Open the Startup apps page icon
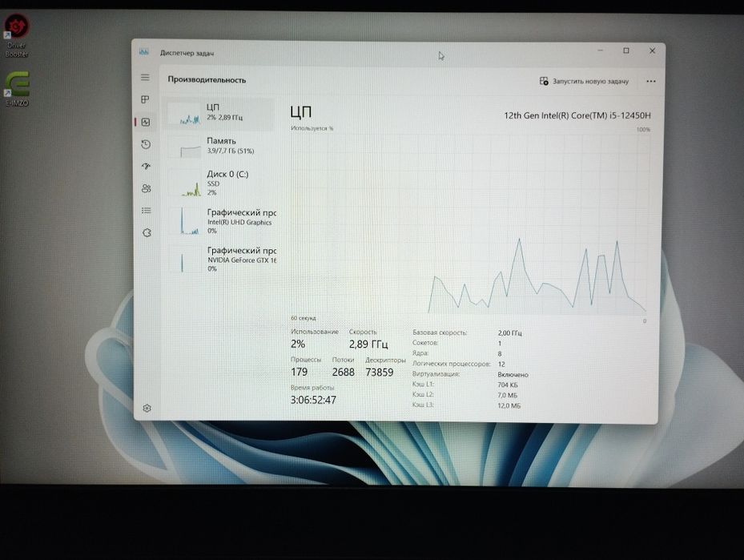744x560 pixels. tap(146, 166)
